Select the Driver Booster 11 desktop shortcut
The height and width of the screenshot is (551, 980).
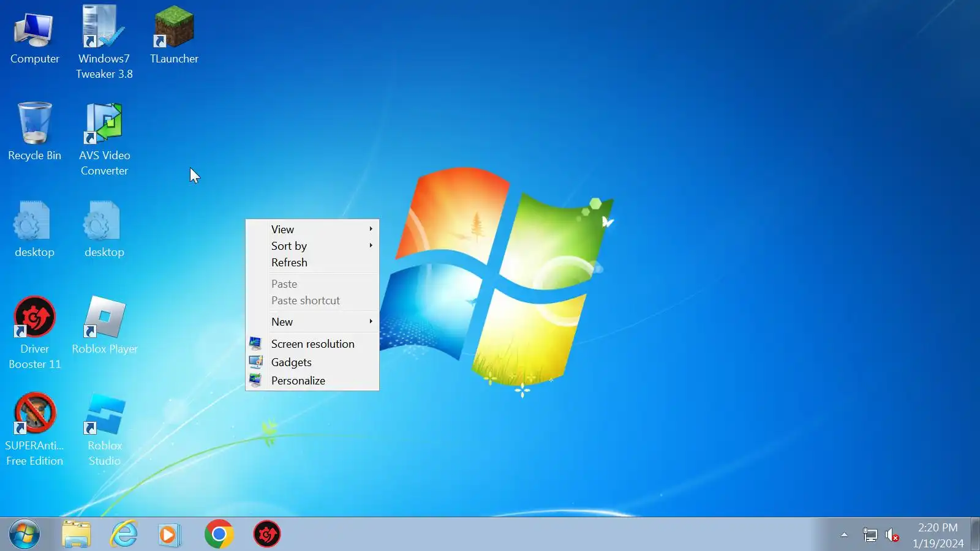pos(35,333)
